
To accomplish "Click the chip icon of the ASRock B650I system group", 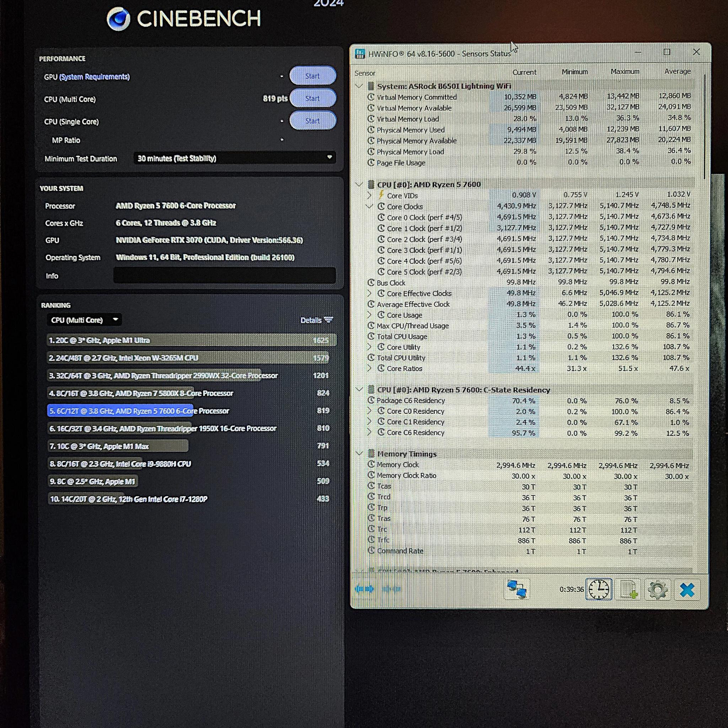I will [371, 86].
